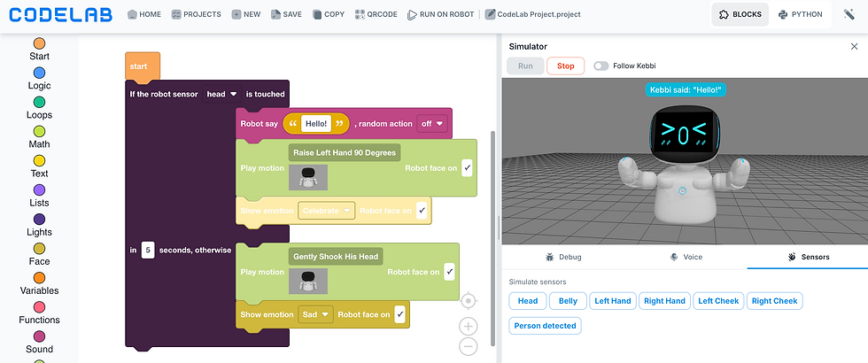This screenshot has height=363, width=868.
Task: Trigger the Person detected sensor
Action: pyautogui.click(x=545, y=326)
